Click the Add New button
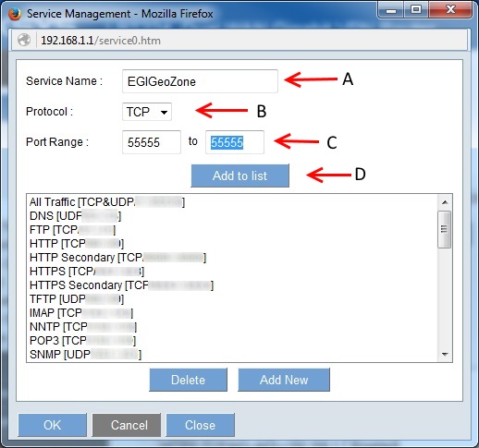Screen dimensions: 479x448 [x=284, y=380]
